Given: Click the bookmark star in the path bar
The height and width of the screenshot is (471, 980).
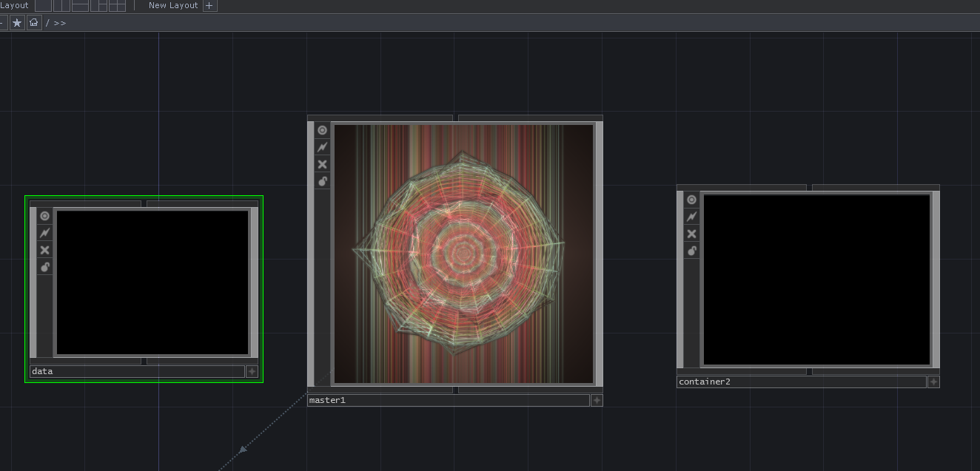Looking at the screenshot, I should 16,22.
